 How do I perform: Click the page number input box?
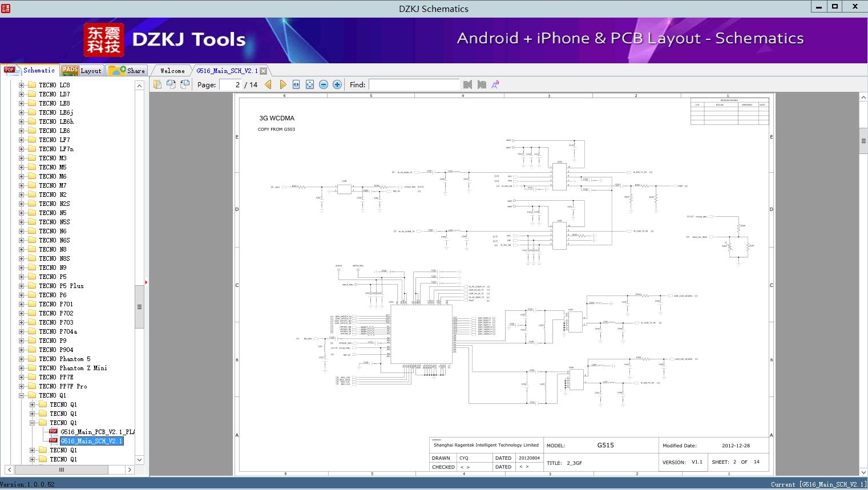point(231,84)
